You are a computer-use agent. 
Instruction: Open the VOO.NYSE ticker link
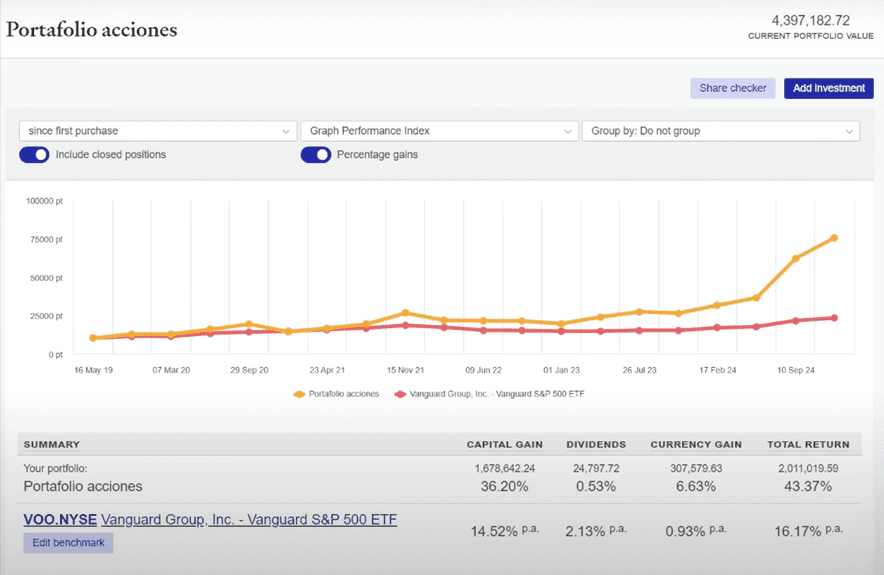pos(59,520)
